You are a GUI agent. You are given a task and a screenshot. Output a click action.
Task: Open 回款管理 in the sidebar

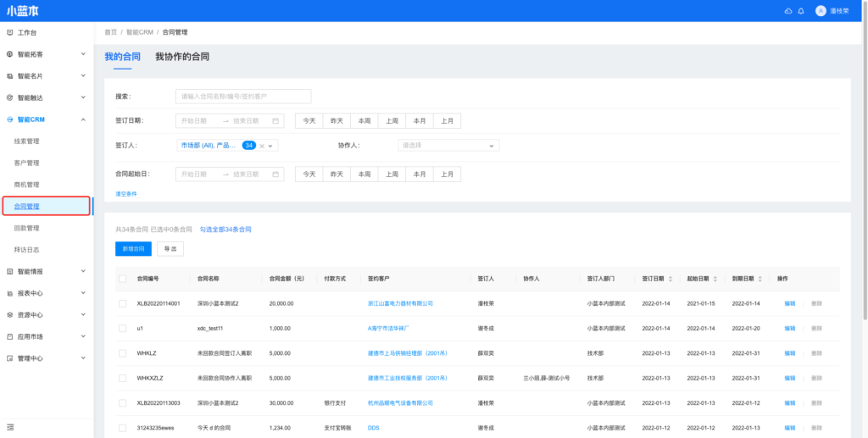click(27, 228)
